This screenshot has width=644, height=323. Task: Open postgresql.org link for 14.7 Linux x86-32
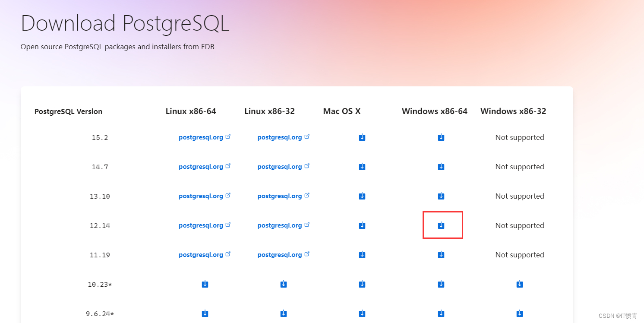coord(284,167)
